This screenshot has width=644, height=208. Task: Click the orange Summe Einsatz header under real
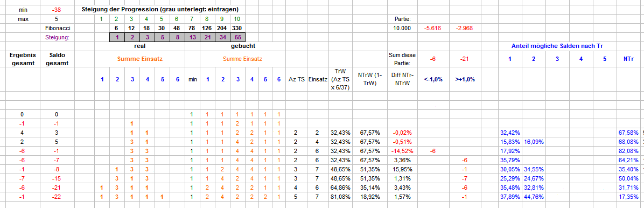pos(140,59)
